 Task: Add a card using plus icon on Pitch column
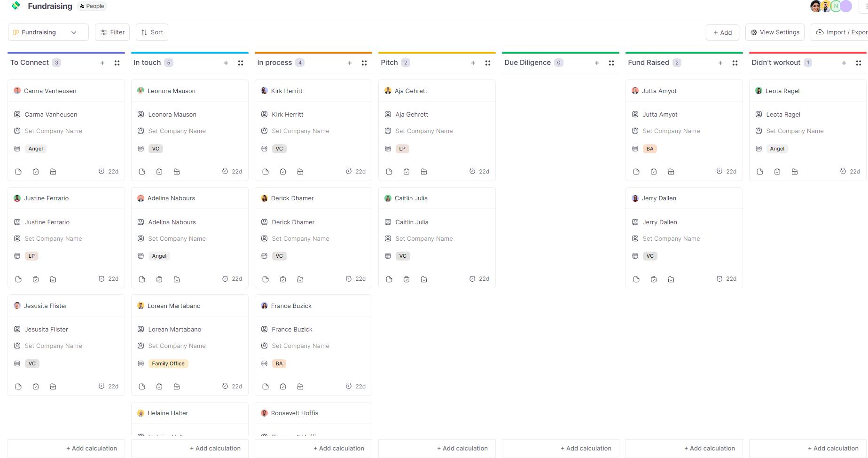point(473,63)
